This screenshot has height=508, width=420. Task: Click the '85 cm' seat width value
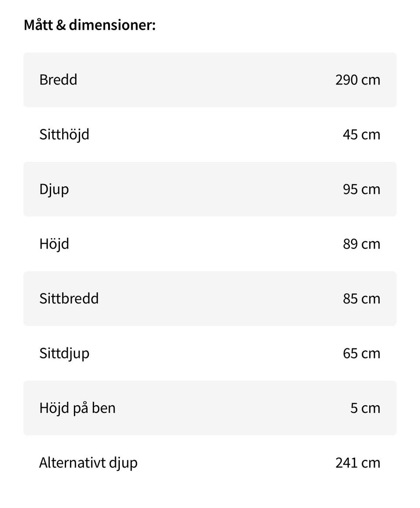click(361, 298)
